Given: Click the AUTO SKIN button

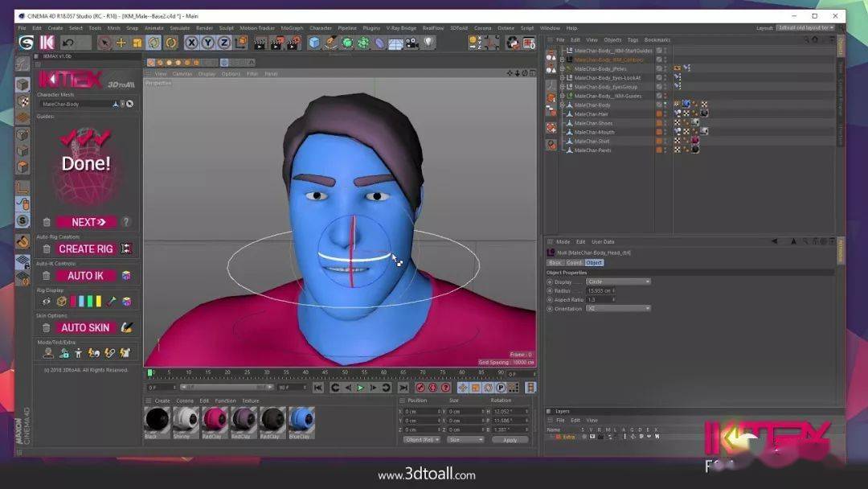Looking at the screenshot, I should (x=85, y=328).
